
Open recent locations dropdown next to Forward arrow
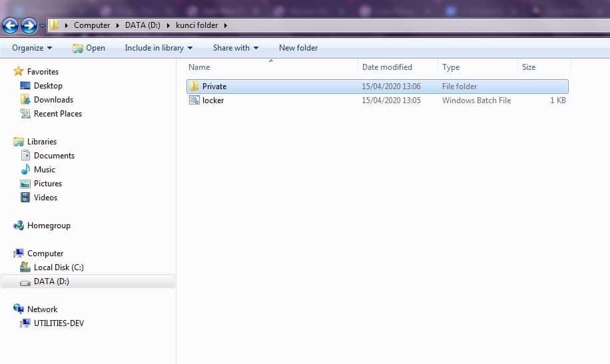click(x=42, y=26)
